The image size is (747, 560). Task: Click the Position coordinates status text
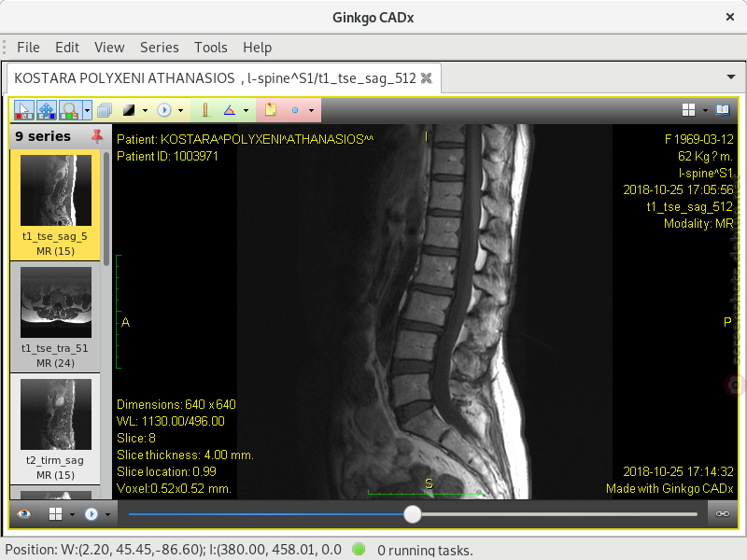(x=174, y=550)
